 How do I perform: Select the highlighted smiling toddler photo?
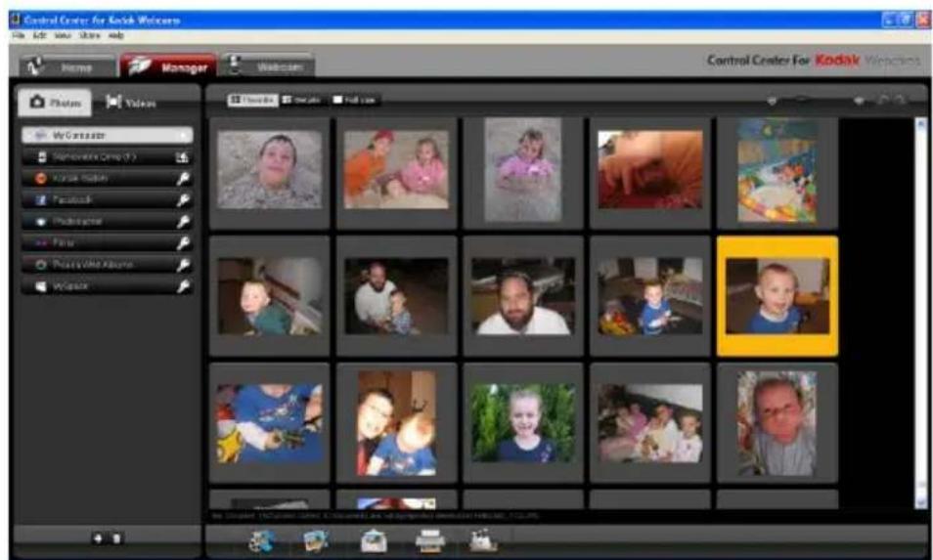[777, 295]
